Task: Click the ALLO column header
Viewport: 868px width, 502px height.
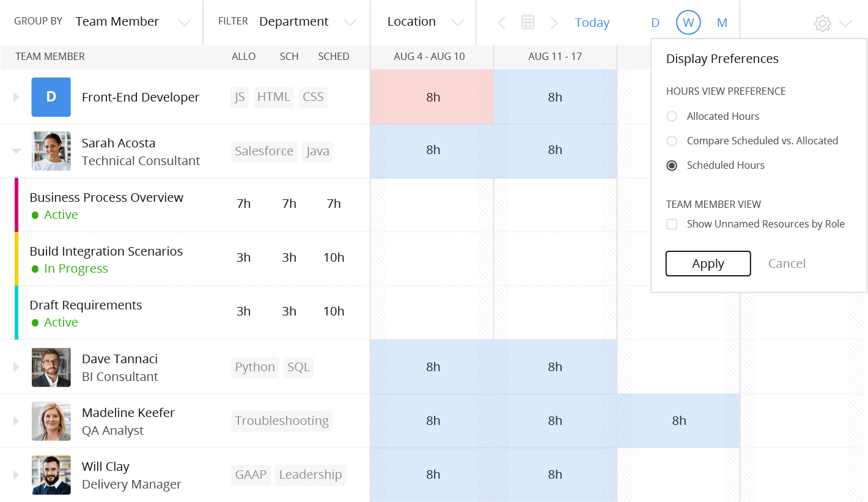Action: pyautogui.click(x=243, y=57)
